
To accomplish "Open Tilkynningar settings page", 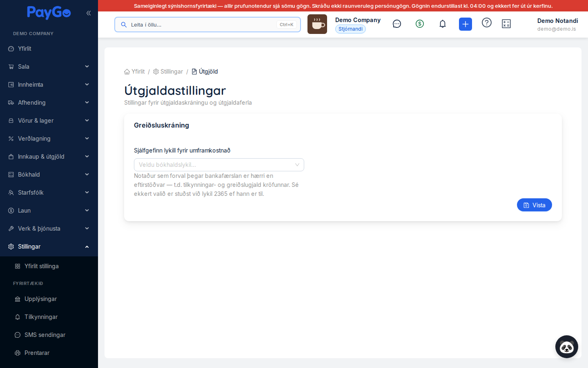I will coord(49,317).
